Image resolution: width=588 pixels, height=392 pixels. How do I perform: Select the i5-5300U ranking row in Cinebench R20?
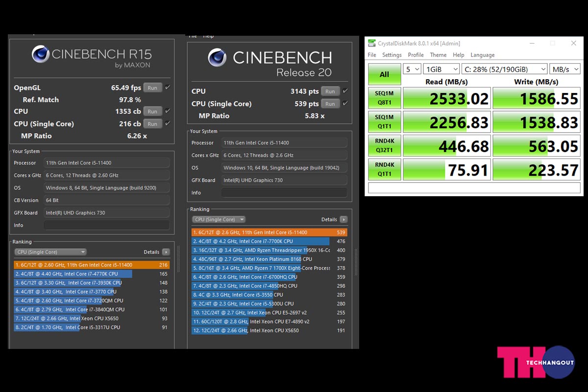(x=269, y=303)
